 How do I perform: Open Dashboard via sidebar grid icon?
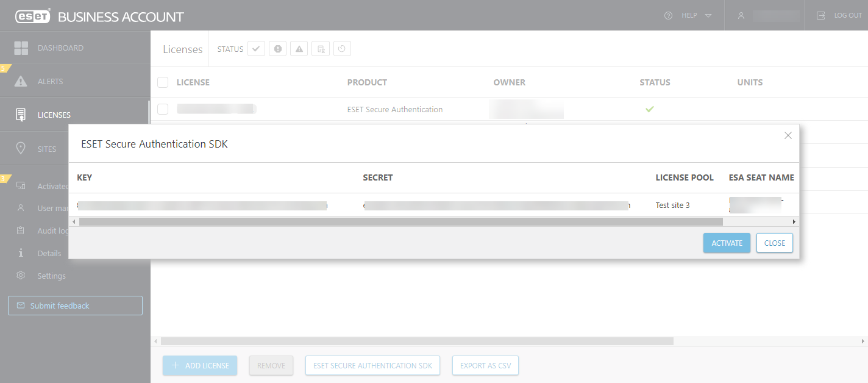pyautogui.click(x=21, y=48)
